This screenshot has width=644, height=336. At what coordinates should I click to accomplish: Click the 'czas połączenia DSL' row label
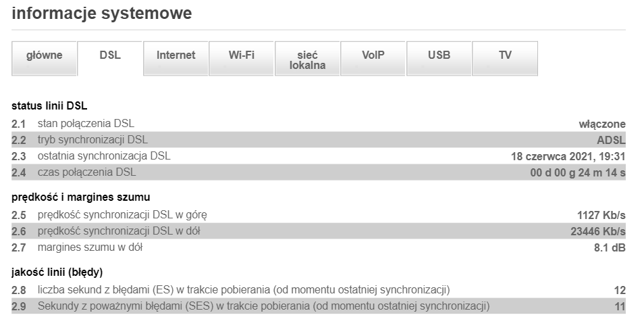pos(86,172)
